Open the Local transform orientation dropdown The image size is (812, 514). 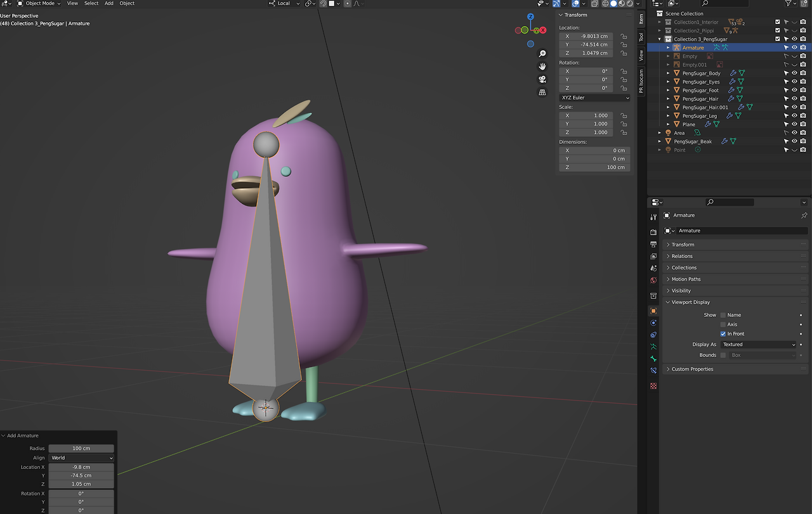pyautogui.click(x=283, y=3)
